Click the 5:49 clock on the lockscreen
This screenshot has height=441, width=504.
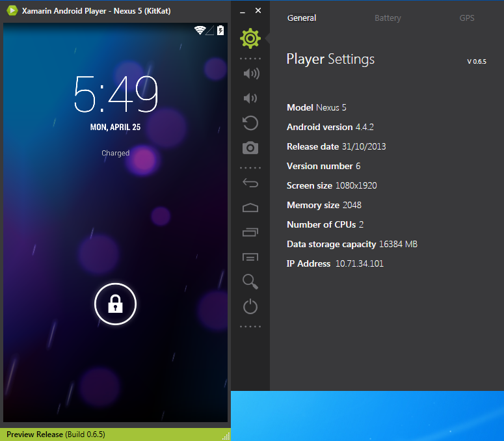[x=116, y=94]
